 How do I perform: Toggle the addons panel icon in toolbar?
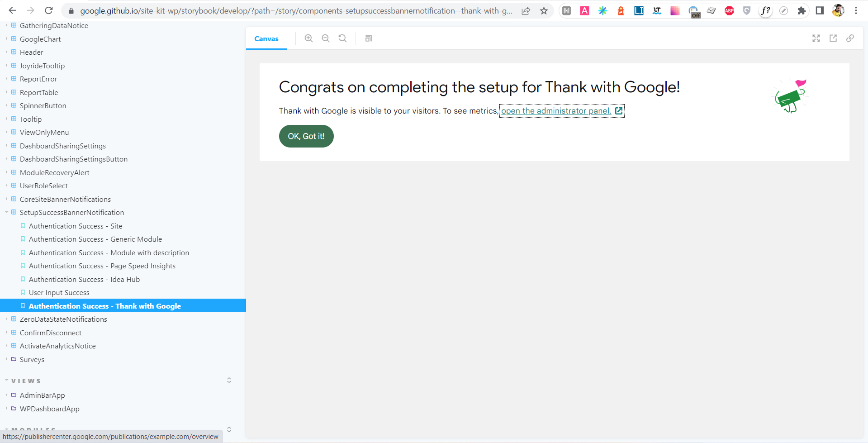pos(369,38)
